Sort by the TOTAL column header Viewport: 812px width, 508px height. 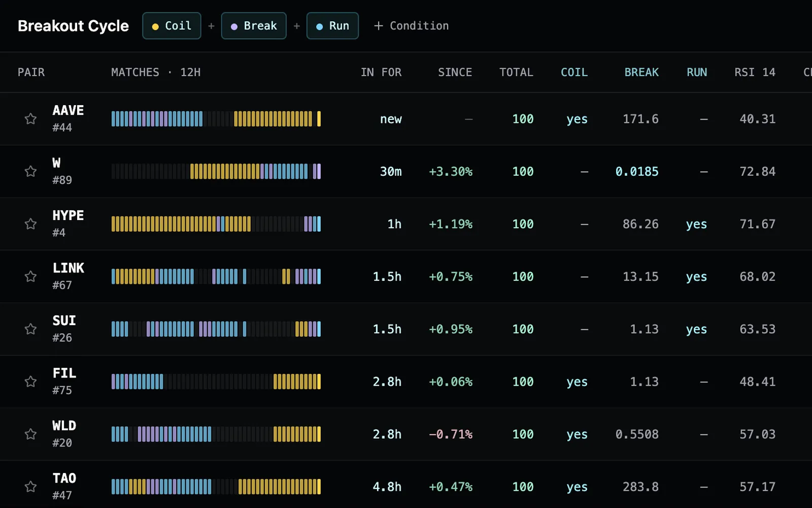tap(516, 72)
